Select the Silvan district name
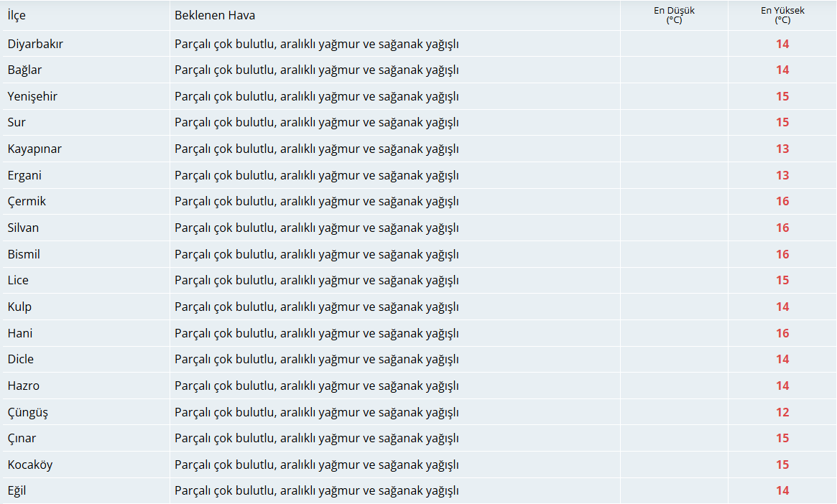Image resolution: width=837 pixels, height=504 pixels. coord(24,228)
